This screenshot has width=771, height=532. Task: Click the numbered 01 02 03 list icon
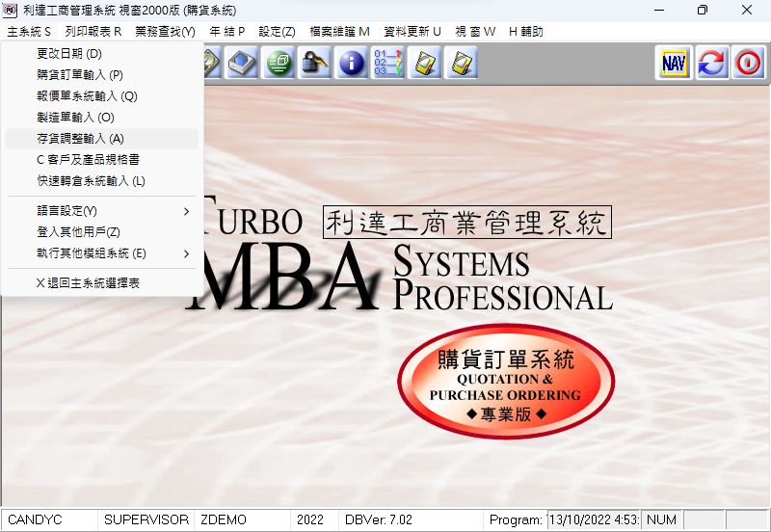387,63
